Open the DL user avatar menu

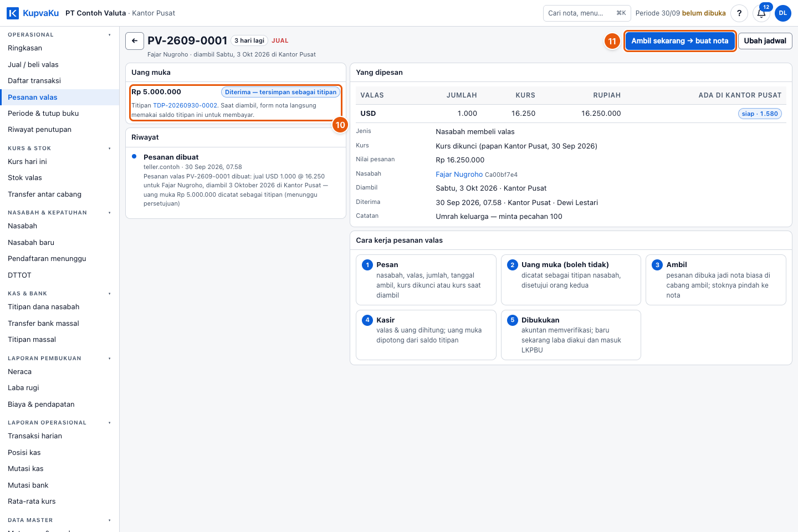pyautogui.click(x=783, y=13)
